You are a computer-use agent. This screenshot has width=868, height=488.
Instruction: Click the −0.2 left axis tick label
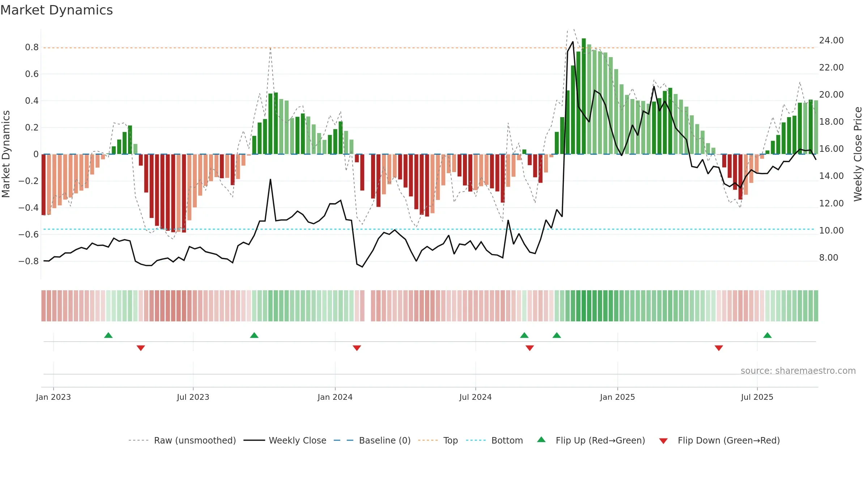(29, 181)
